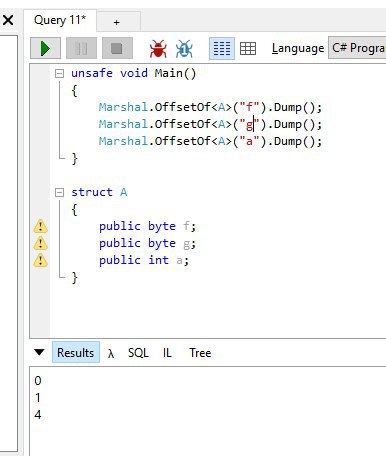Click the blue bug debugger icon
The image size is (386, 456).
[x=184, y=49]
